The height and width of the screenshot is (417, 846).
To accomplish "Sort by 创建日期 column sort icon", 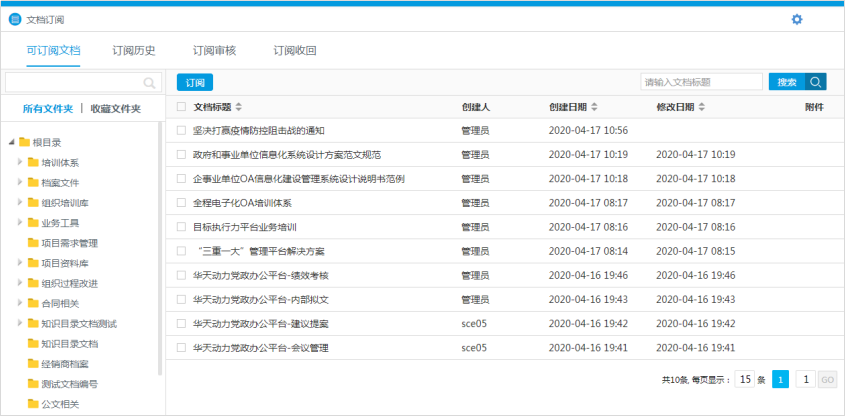I will tap(595, 107).
